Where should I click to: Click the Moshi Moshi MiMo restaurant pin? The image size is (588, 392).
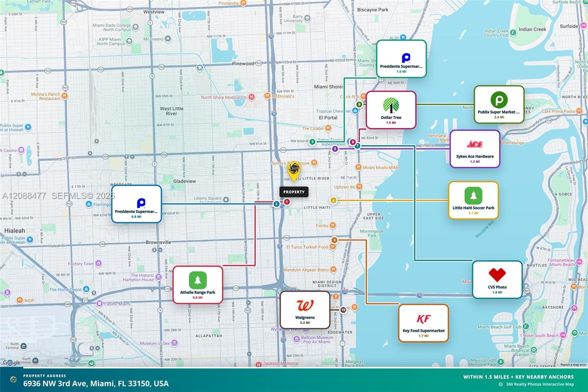359,167
